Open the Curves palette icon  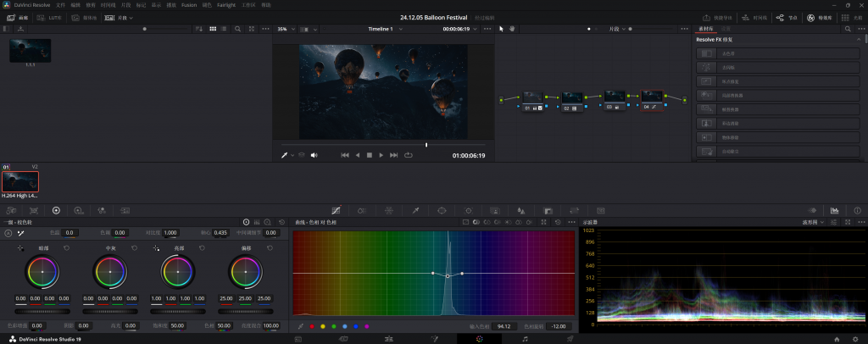point(336,210)
